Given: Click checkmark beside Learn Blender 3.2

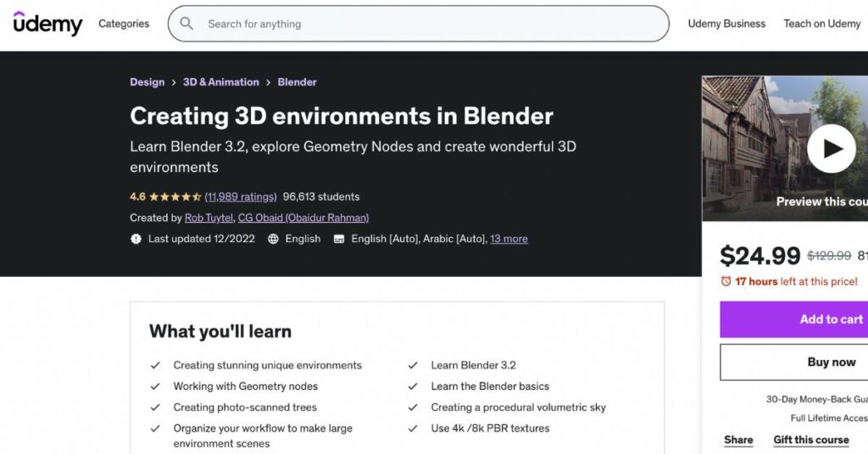Looking at the screenshot, I should click(x=413, y=366).
